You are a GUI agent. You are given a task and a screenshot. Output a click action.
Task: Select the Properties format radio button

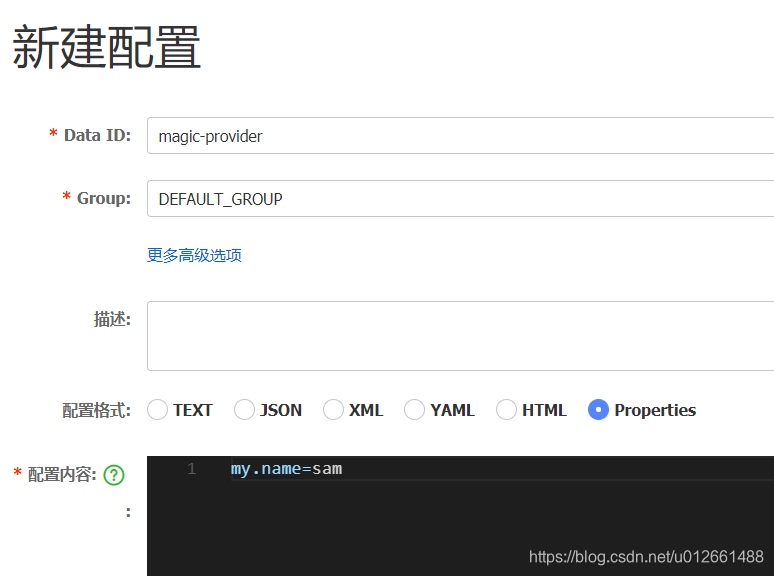pyautogui.click(x=598, y=410)
